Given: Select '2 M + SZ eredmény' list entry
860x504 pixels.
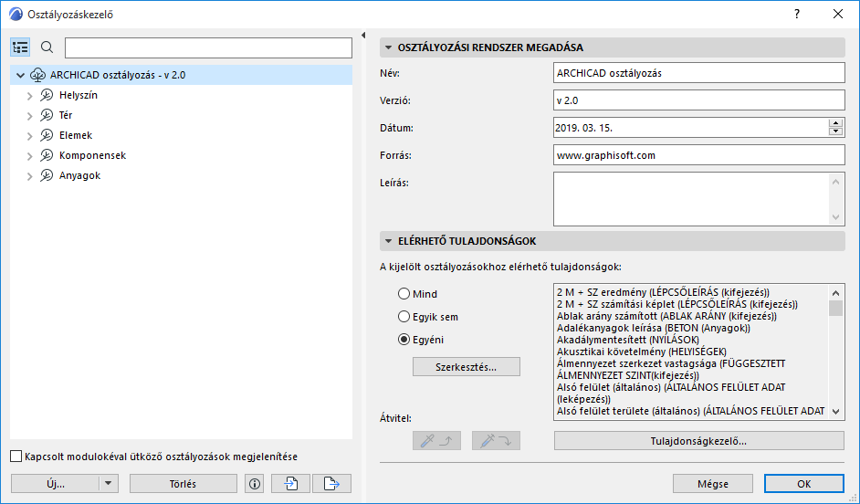Looking at the screenshot, I should click(663, 293).
